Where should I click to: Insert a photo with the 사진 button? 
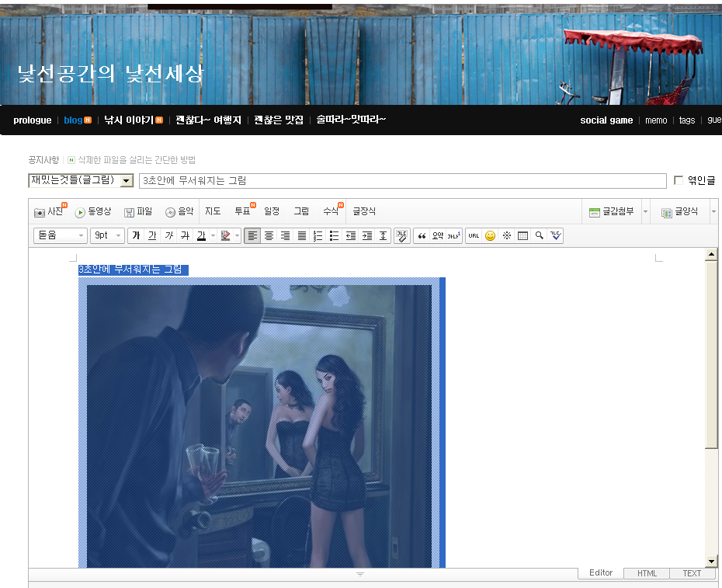pyautogui.click(x=50, y=211)
